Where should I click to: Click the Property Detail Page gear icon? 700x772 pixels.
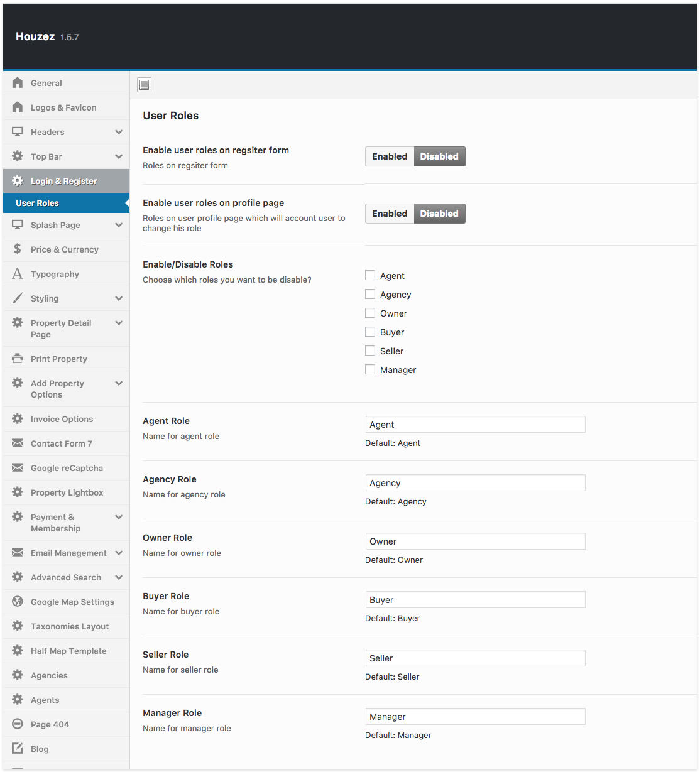(18, 322)
